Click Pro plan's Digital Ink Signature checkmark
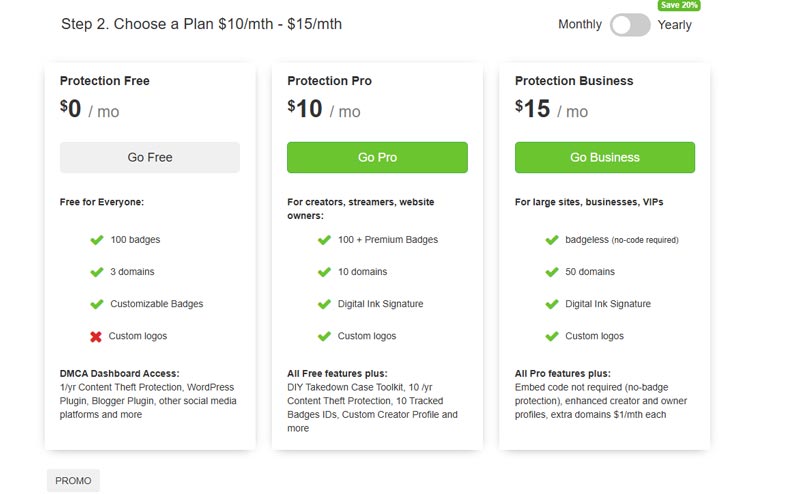This screenshot has height=494, width=800. pyautogui.click(x=324, y=304)
